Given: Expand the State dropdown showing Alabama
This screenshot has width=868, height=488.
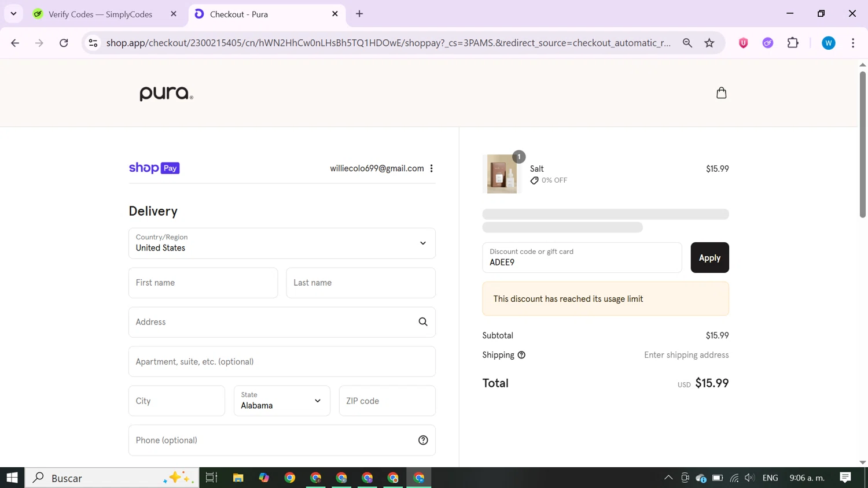Looking at the screenshot, I should (282, 401).
